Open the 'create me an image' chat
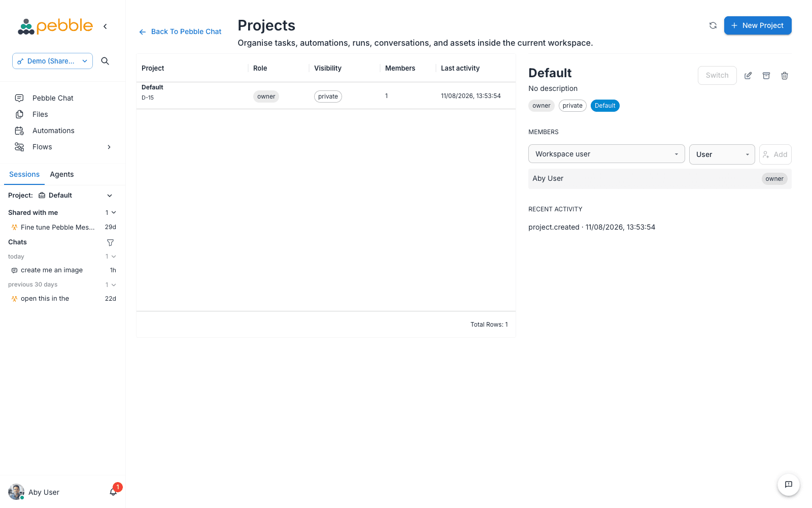The image size is (812, 508). pyautogui.click(x=63, y=270)
